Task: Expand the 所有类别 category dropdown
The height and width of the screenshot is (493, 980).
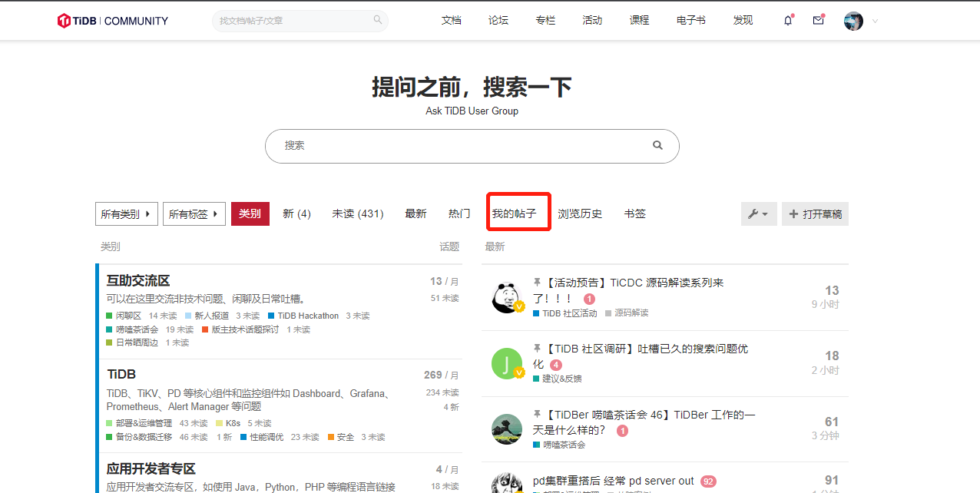Action: click(x=127, y=214)
